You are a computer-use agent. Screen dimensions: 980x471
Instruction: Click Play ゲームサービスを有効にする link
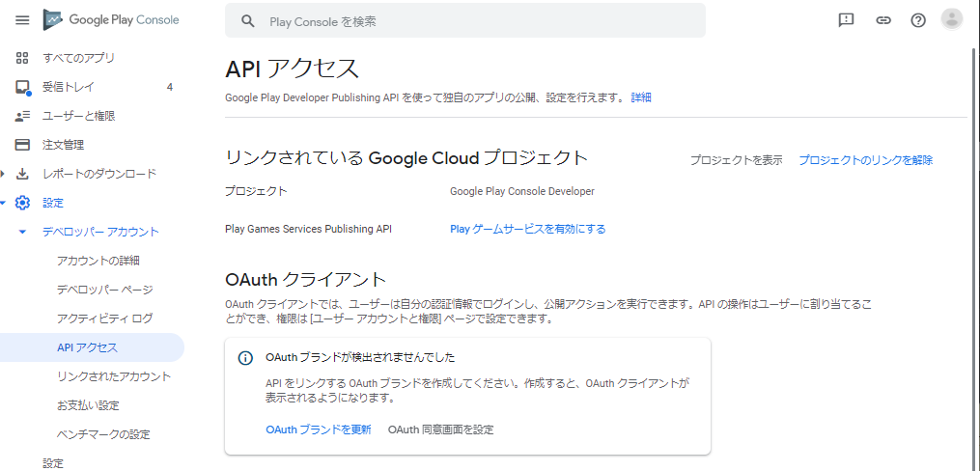click(x=527, y=229)
